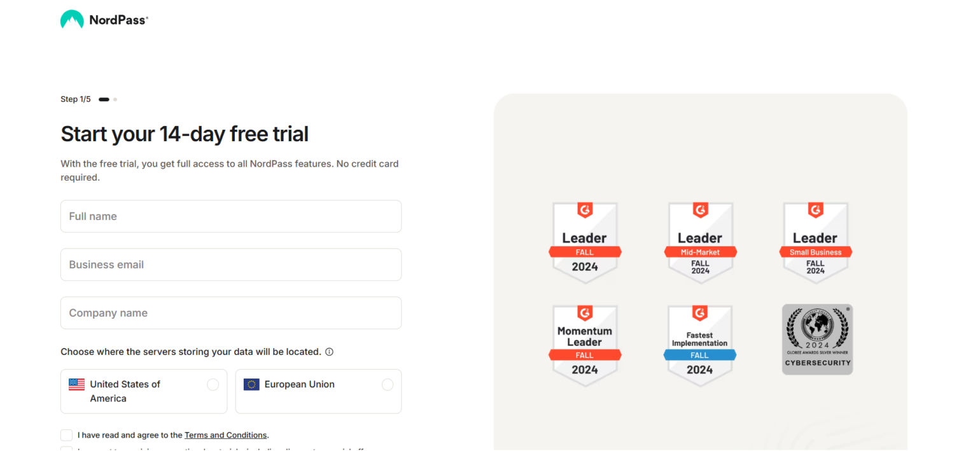This screenshot has height=451, width=980.
Task: Click the G2 Momentum Leader badge
Action: (585, 345)
